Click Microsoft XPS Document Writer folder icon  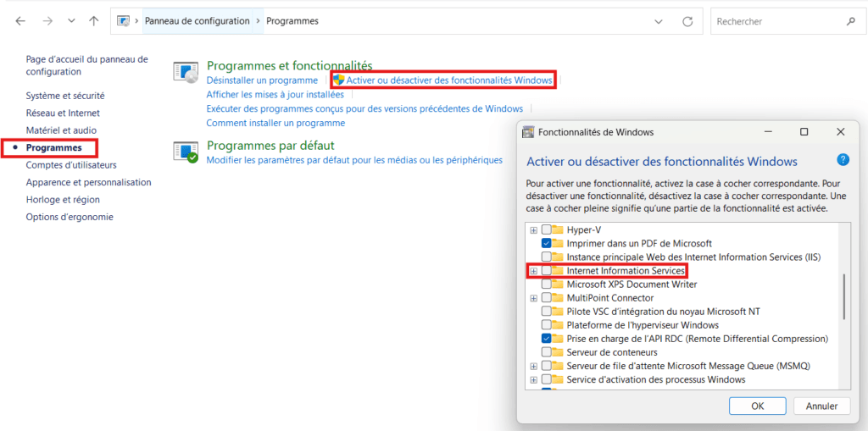point(558,285)
